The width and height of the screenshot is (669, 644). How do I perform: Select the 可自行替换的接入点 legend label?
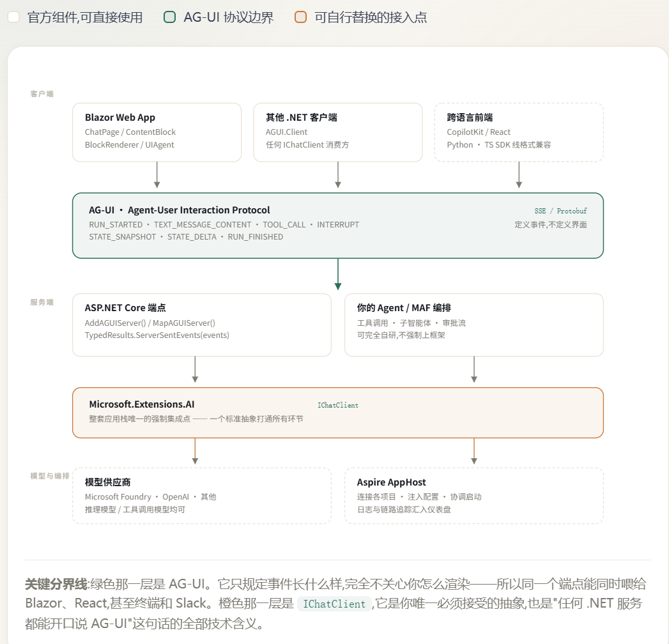pyautogui.click(x=371, y=17)
